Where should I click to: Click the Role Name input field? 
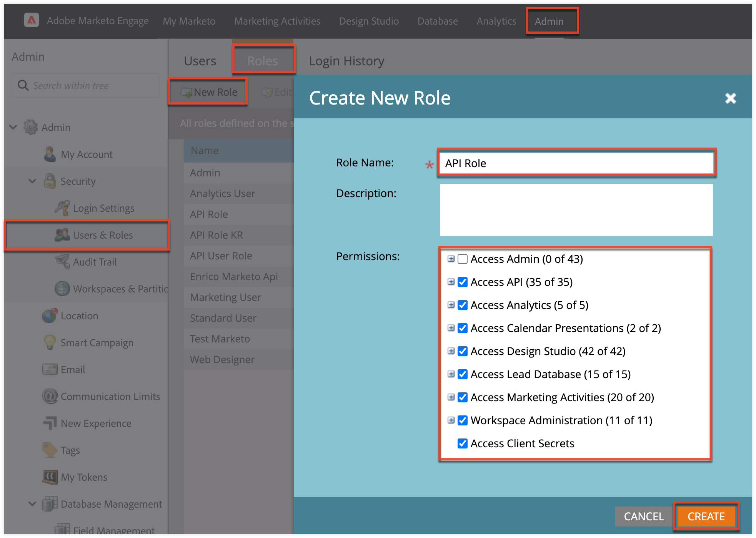point(576,163)
